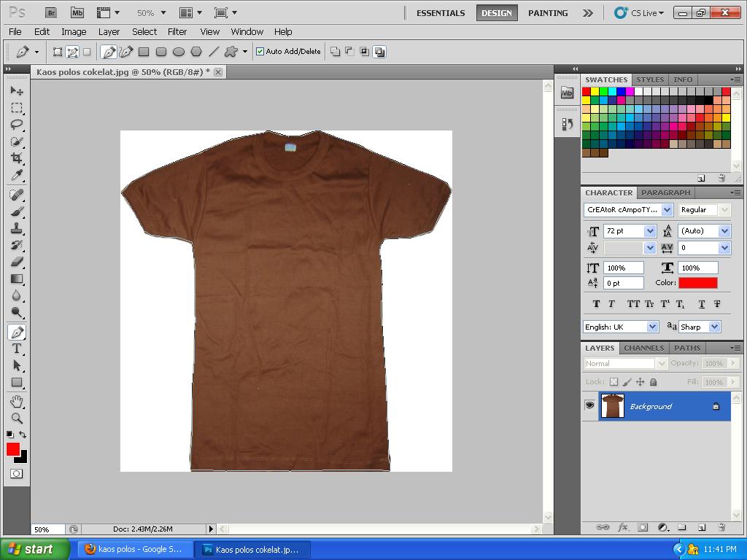Select the Hand tool

coord(17,402)
